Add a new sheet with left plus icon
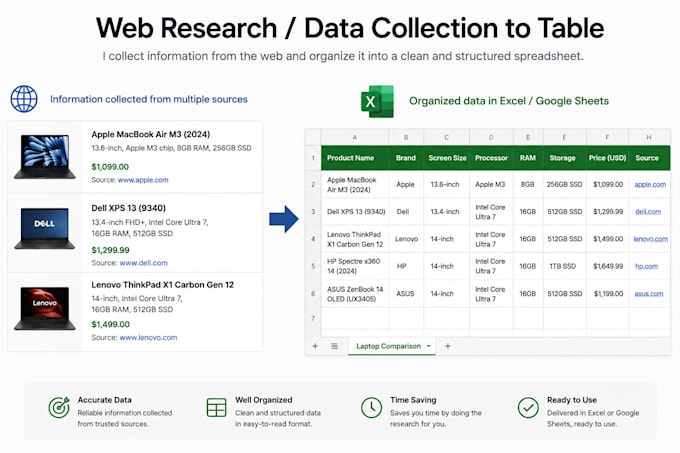The height and width of the screenshot is (453, 680). click(x=315, y=346)
